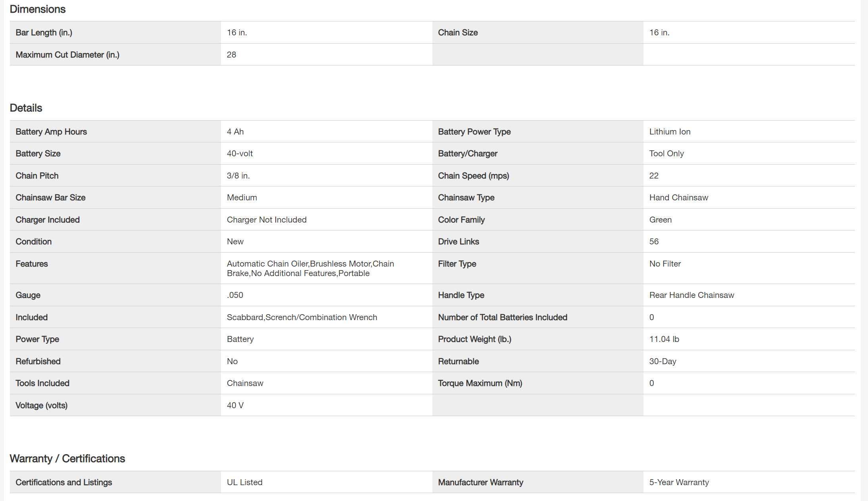
Task: Click the Features description text
Action: tap(310, 269)
